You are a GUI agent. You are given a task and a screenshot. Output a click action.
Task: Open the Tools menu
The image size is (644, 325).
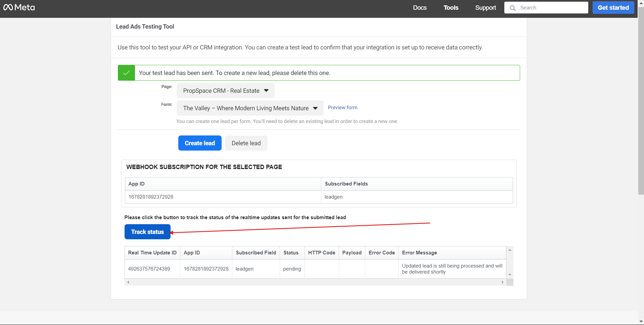tap(451, 8)
